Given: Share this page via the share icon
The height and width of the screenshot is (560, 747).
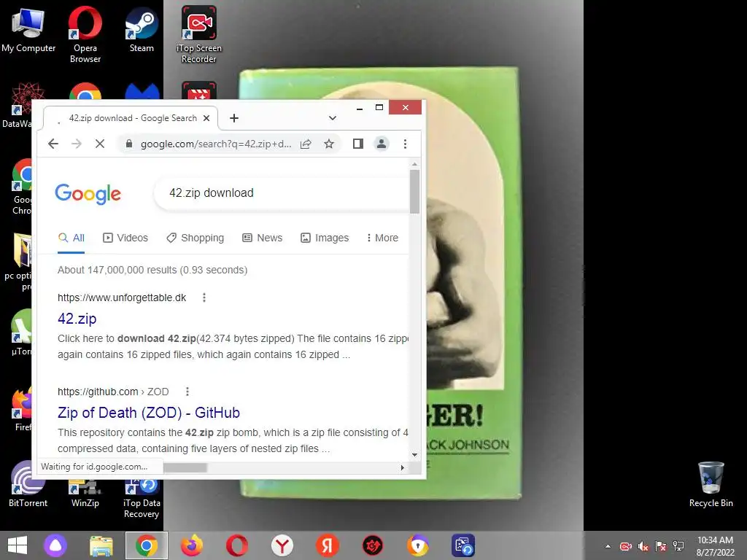Looking at the screenshot, I should [x=306, y=144].
